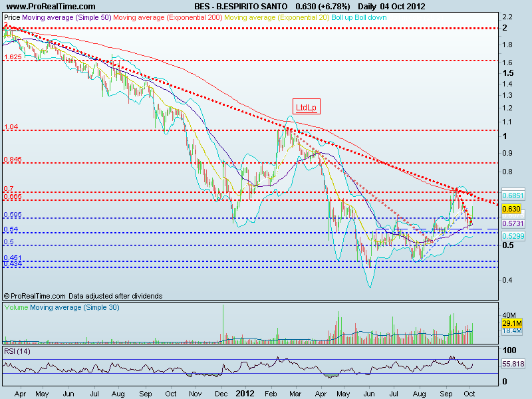
Task: Click the 'Moving average (Exponential 200)' legend entry
Action: click(x=168, y=17)
